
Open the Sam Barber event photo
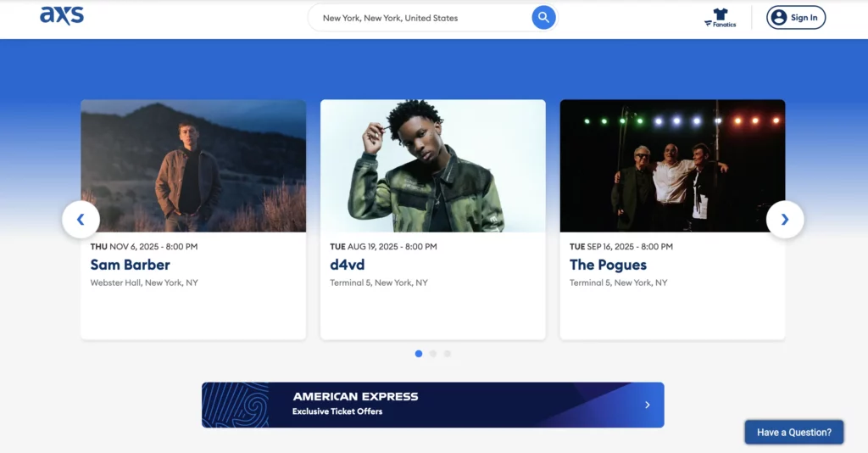[x=193, y=165]
